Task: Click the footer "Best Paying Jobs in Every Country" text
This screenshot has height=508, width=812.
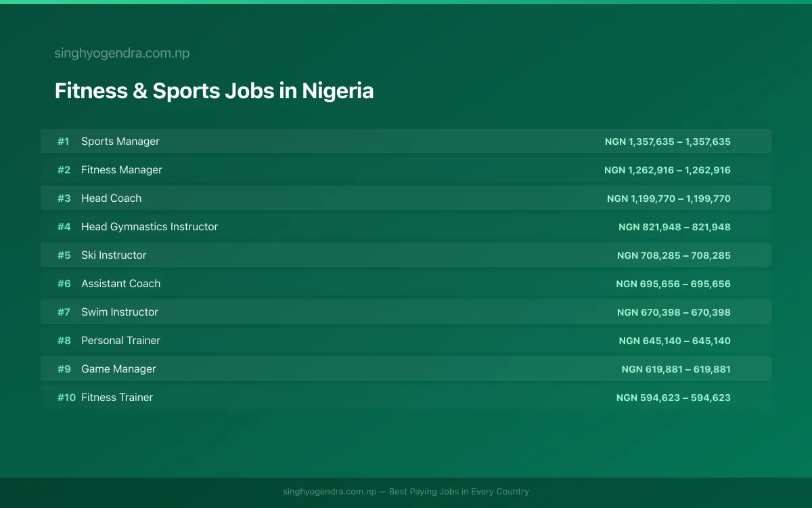Action: click(459, 492)
